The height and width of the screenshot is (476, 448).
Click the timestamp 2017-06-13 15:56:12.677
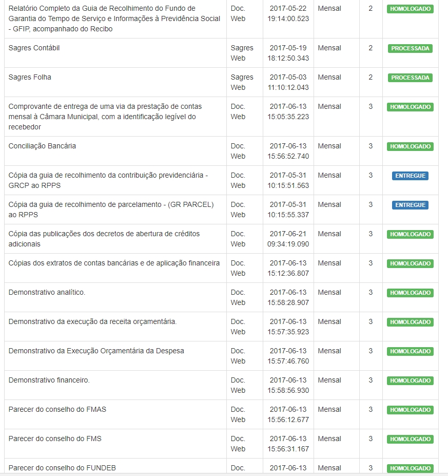(288, 414)
